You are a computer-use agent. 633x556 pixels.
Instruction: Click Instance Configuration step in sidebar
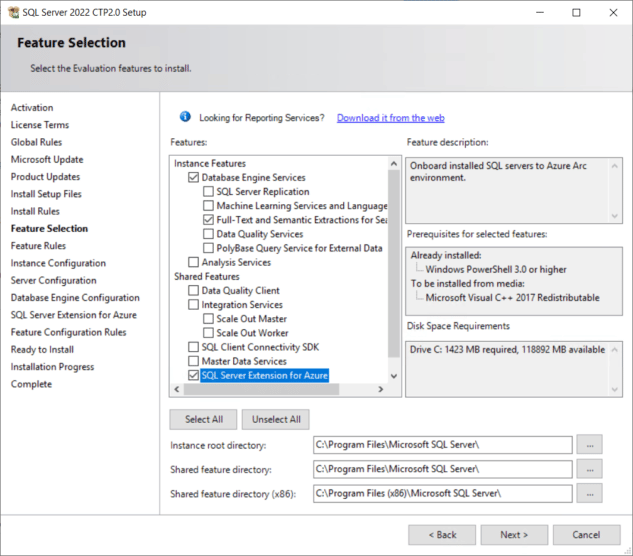tap(58, 263)
